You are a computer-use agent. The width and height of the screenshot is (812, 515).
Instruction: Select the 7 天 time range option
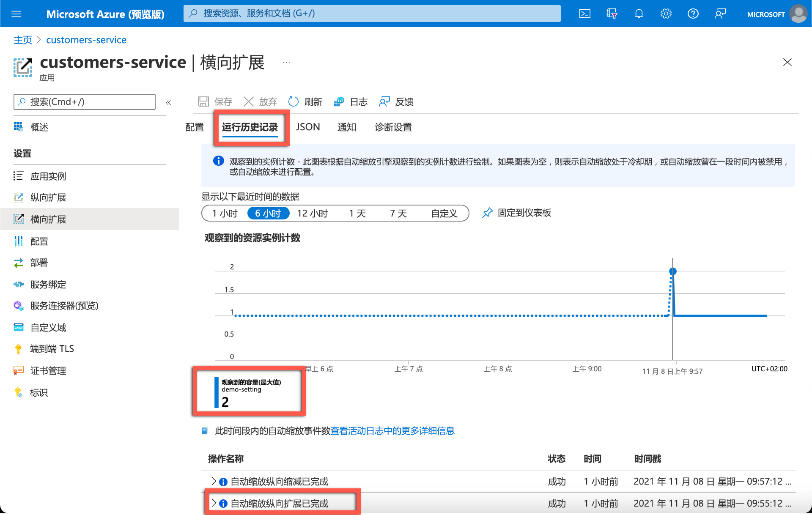(398, 214)
